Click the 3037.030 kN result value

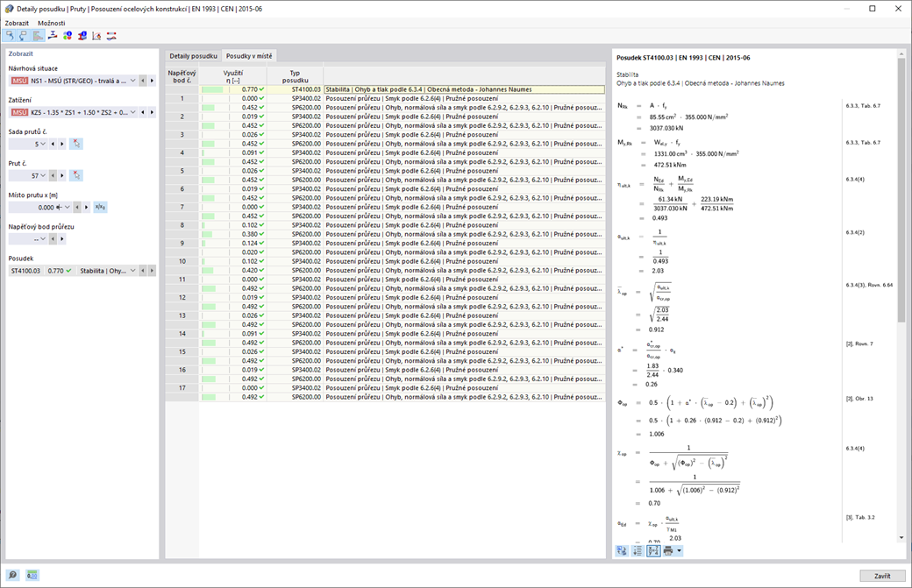[x=666, y=128]
